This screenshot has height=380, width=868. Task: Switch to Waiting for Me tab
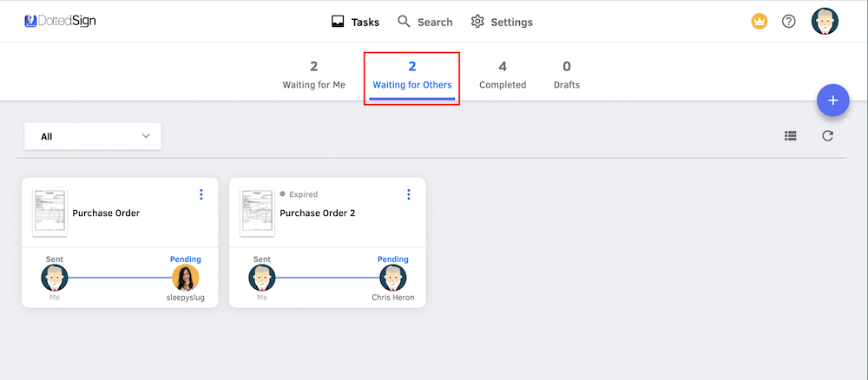click(313, 75)
